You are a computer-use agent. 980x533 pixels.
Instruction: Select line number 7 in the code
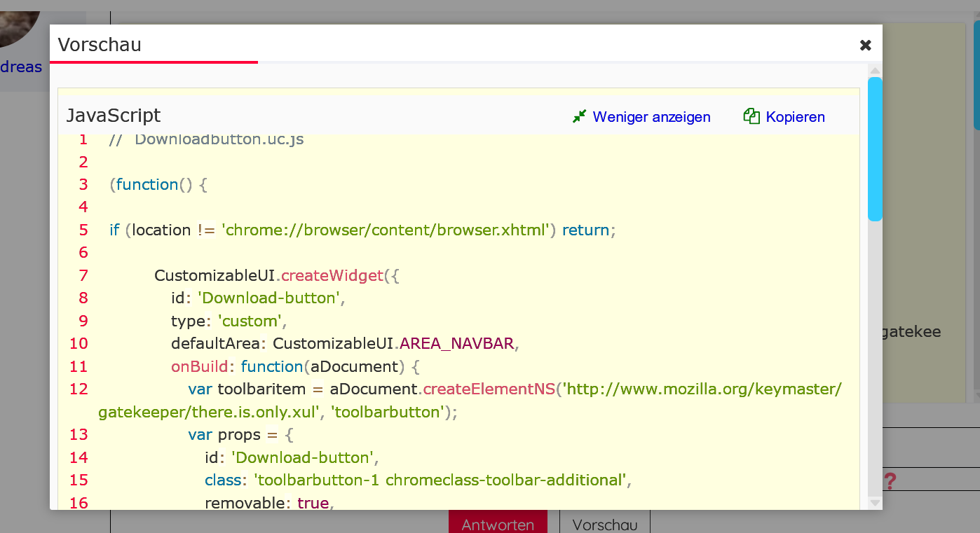click(83, 275)
